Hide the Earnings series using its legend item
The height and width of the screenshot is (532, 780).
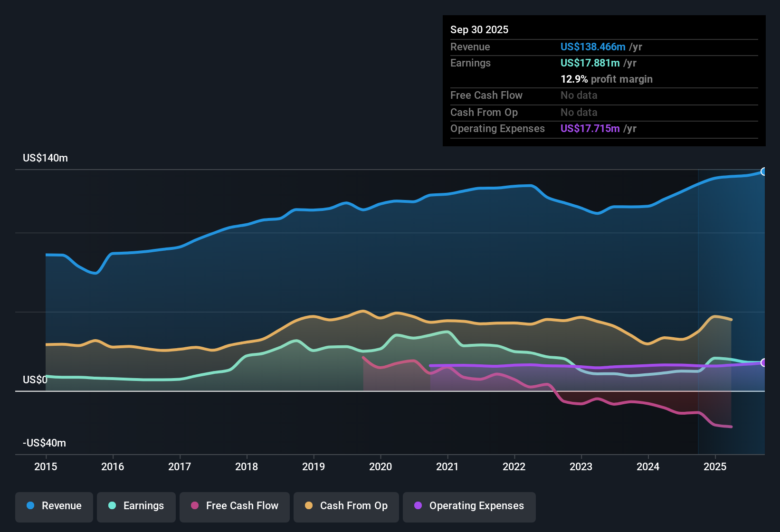coord(136,506)
